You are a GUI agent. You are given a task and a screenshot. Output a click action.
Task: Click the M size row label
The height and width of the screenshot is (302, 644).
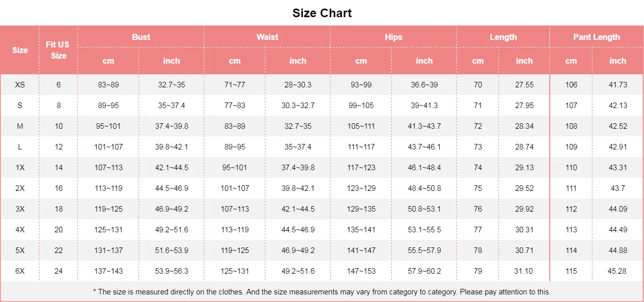[20, 126]
